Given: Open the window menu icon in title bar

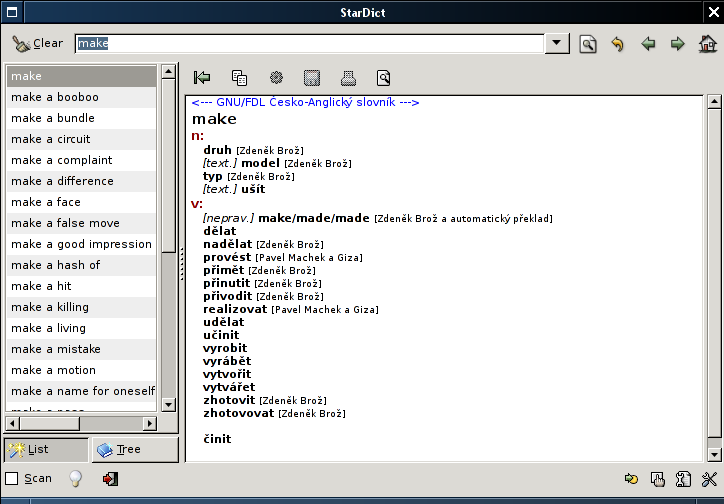Looking at the screenshot, I should tap(12, 12).
